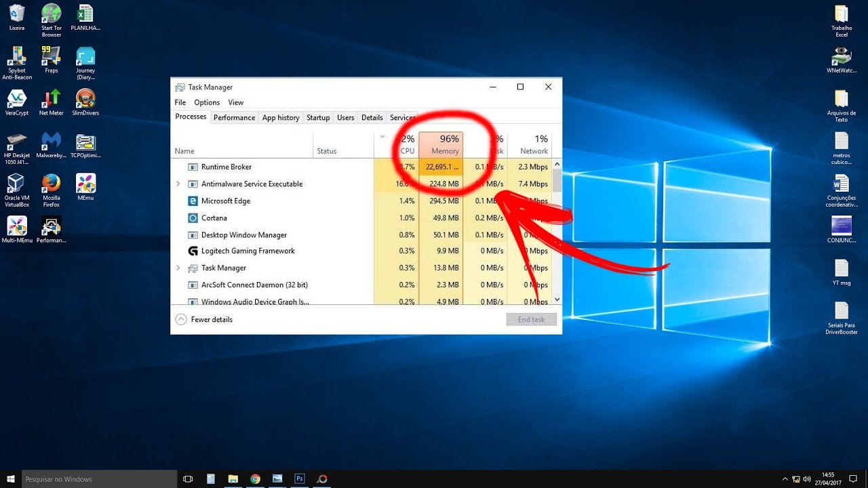The width and height of the screenshot is (868, 488).
Task: Select the Net Meter desktop shortcut
Action: pyautogui.click(x=51, y=102)
